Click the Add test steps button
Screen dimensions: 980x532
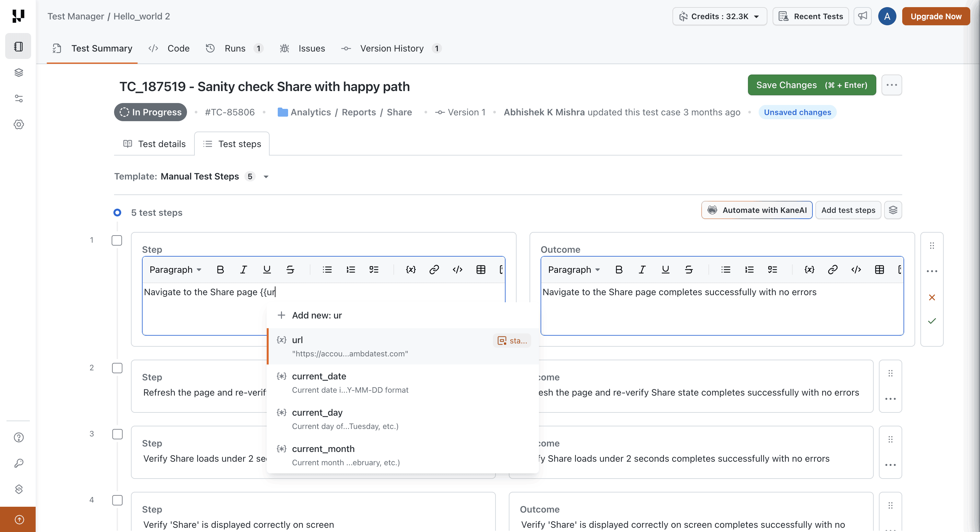click(848, 210)
